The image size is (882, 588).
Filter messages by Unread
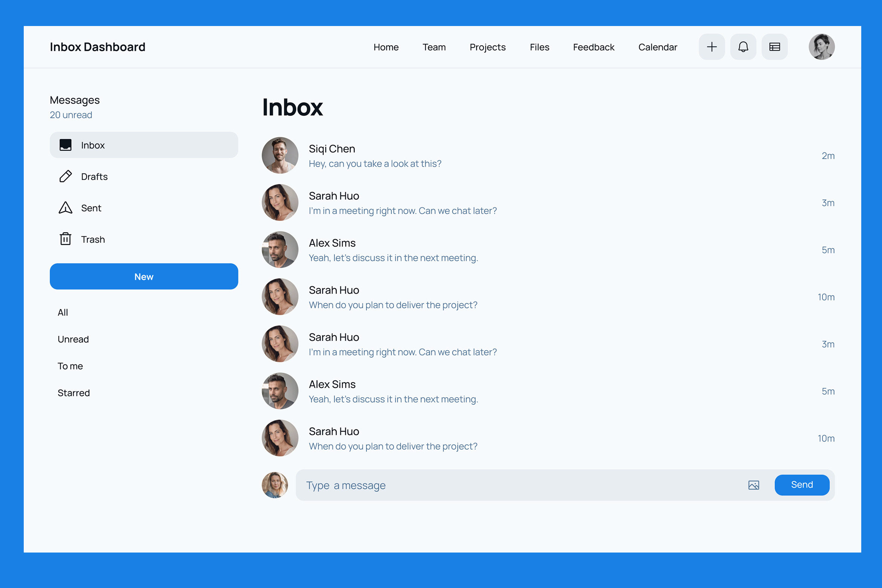[x=73, y=339]
